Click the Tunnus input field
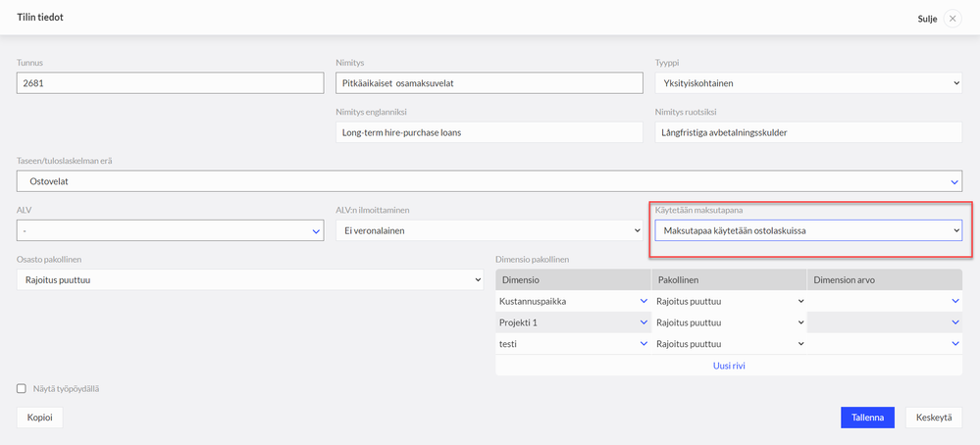Screen dimensions: 980x445 [170, 83]
